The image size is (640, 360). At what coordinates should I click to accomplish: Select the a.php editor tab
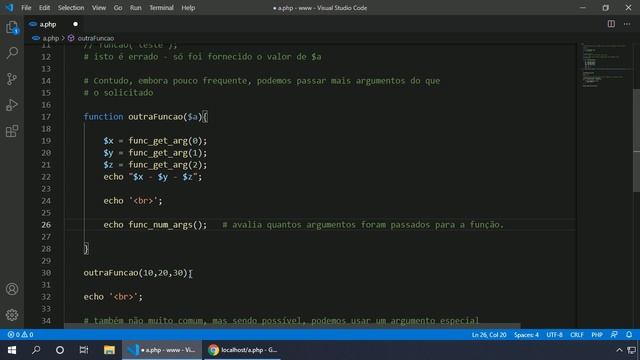click(53, 24)
